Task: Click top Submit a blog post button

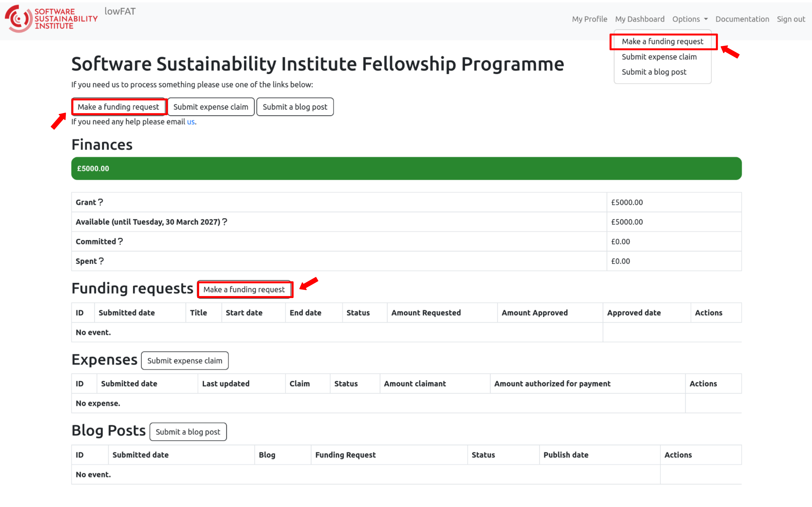Action: 295,107
